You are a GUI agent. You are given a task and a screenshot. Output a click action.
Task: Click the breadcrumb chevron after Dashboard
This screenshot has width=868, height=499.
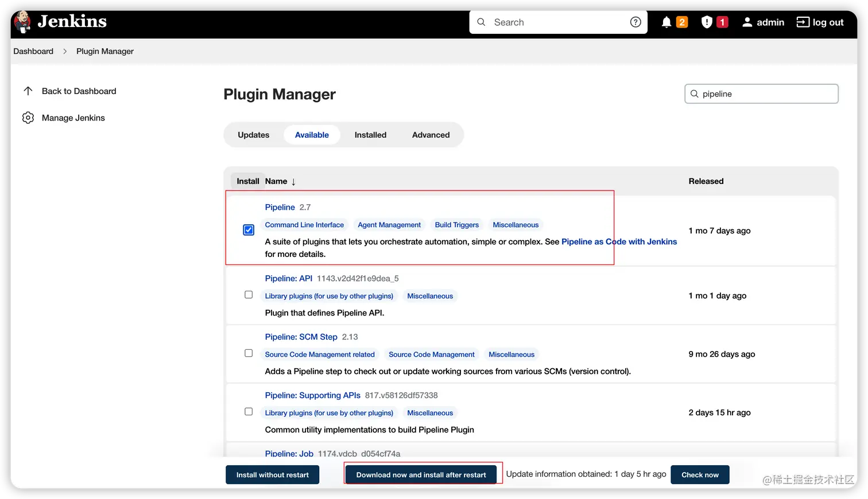click(65, 52)
